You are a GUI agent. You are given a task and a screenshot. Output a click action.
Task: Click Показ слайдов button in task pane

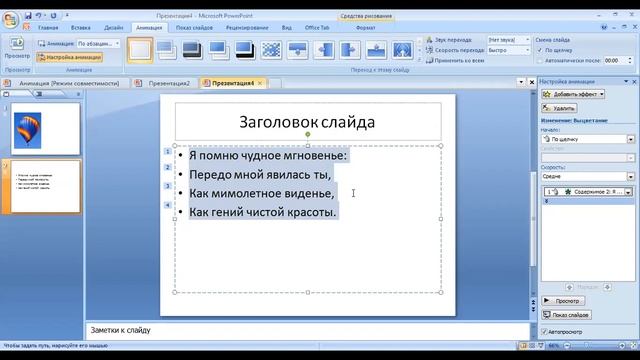pos(567,315)
